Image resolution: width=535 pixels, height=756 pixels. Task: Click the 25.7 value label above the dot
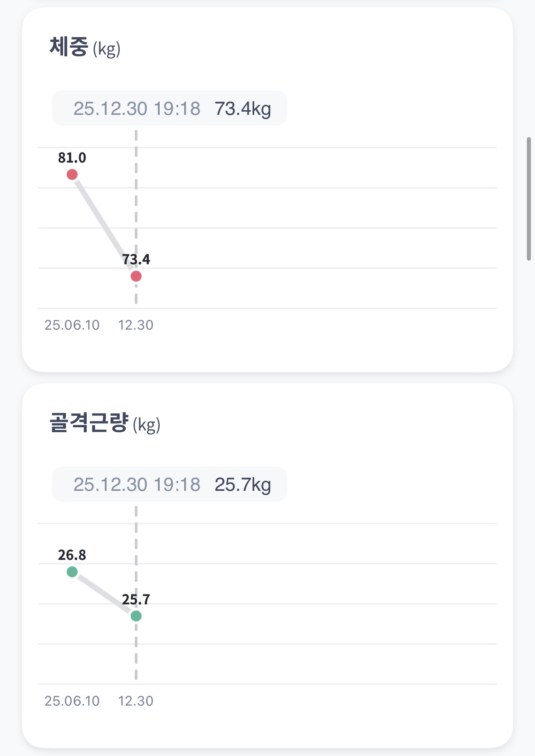pyautogui.click(x=136, y=600)
